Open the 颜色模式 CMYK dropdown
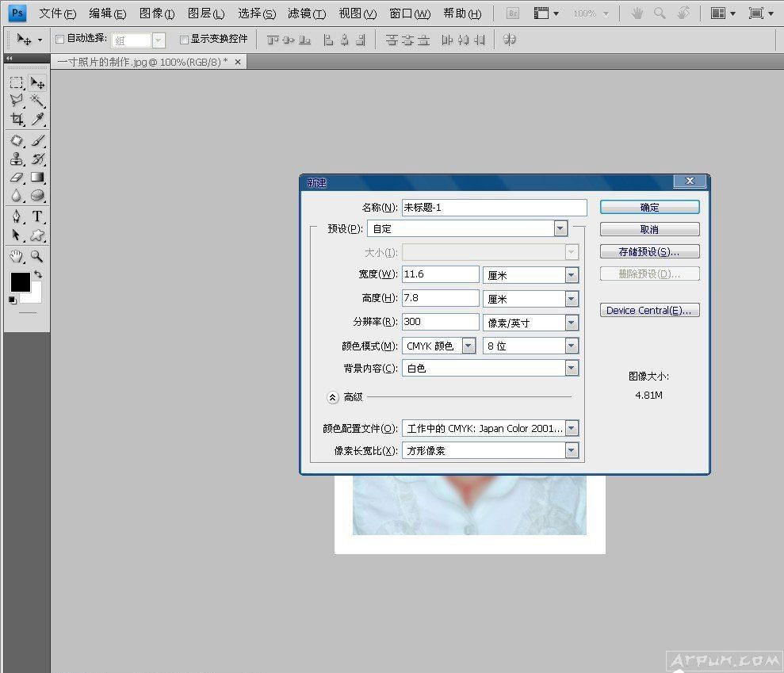The height and width of the screenshot is (673, 784). (x=468, y=346)
